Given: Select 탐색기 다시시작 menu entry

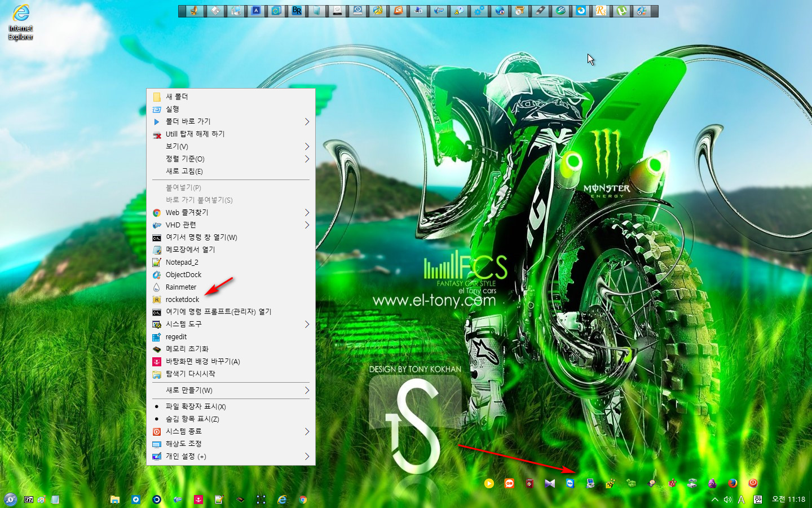Looking at the screenshot, I should (231, 374).
